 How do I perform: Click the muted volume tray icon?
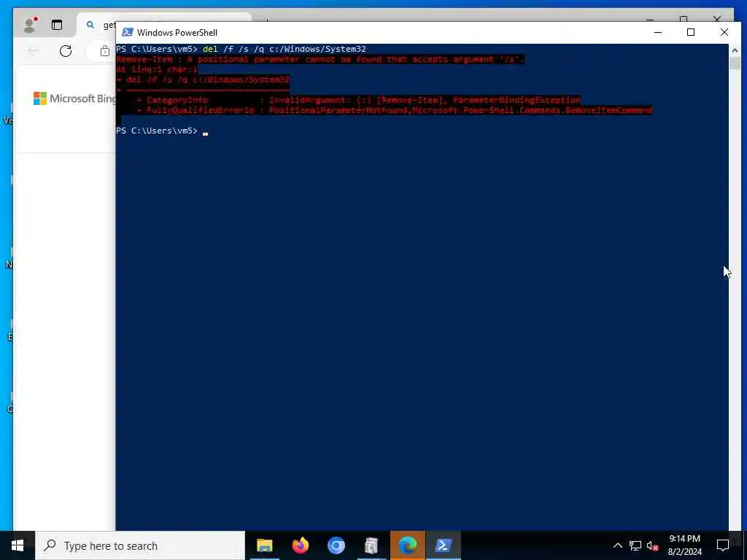click(653, 545)
